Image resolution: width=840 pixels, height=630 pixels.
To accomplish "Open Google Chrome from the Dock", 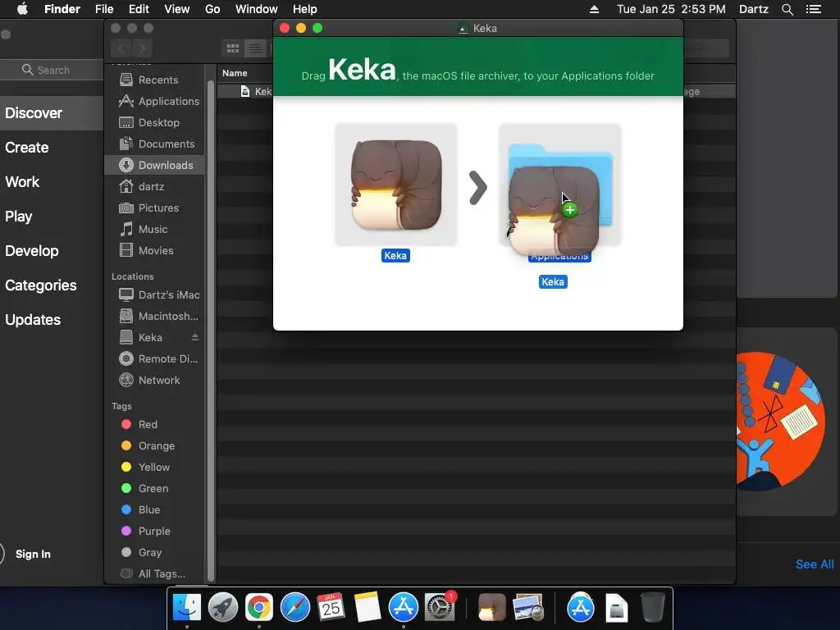I will tap(258, 608).
